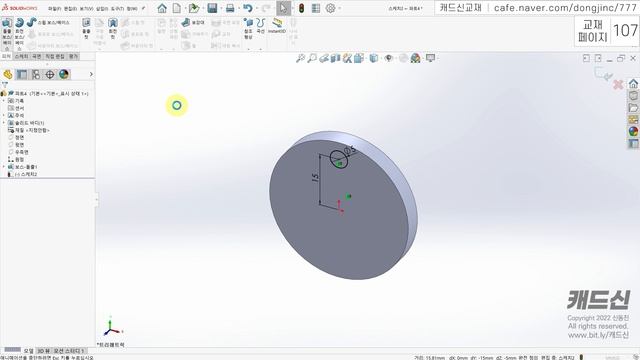
Task: Switch to ConfigurationManager tab icon
Action: 36,74
